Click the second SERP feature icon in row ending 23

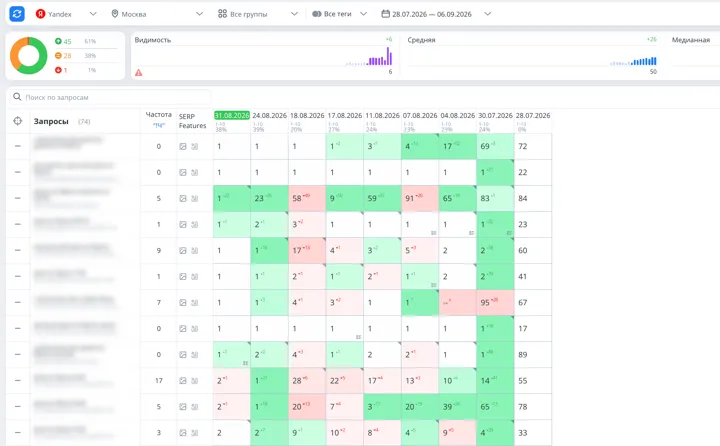[195, 225]
